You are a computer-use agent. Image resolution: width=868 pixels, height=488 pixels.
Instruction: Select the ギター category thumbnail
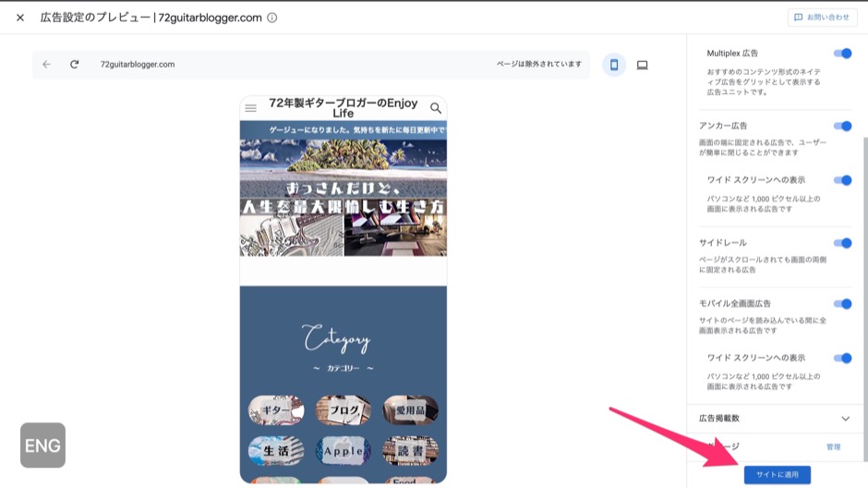click(x=276, y=409)
